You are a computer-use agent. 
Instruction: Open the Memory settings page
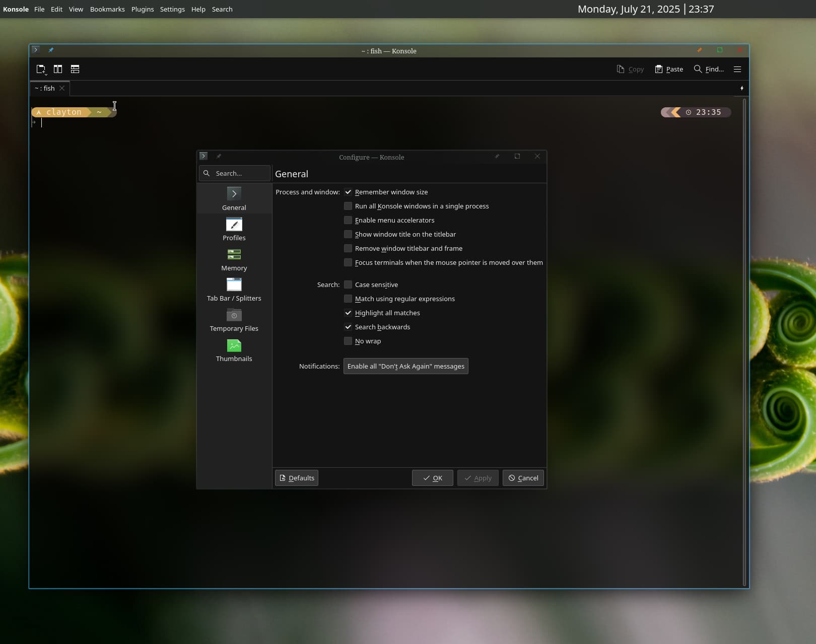(x=234, y=259)
